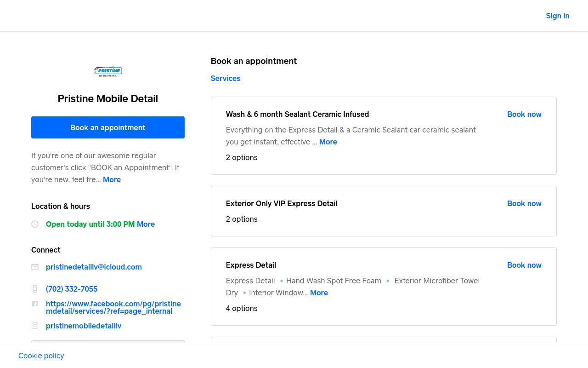
Task: Book now the Express Detail service
Action: click(524, 265)
